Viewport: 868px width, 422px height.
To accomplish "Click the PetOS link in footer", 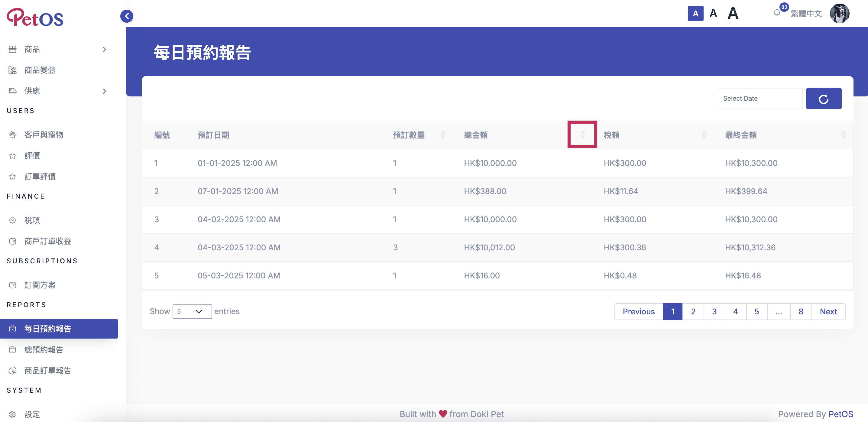I will coord(840,414).
